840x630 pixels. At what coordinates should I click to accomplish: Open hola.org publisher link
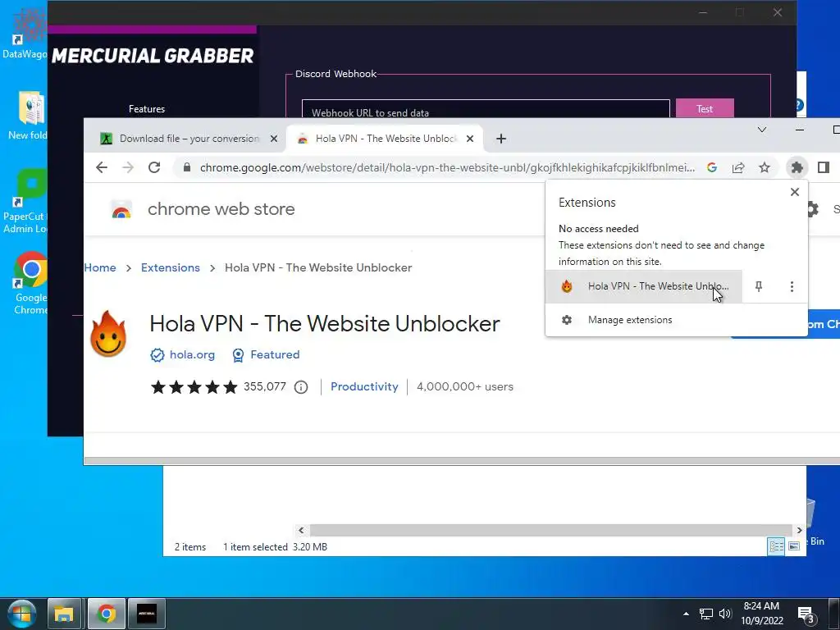pyautogui.click(x=192, y=354)
